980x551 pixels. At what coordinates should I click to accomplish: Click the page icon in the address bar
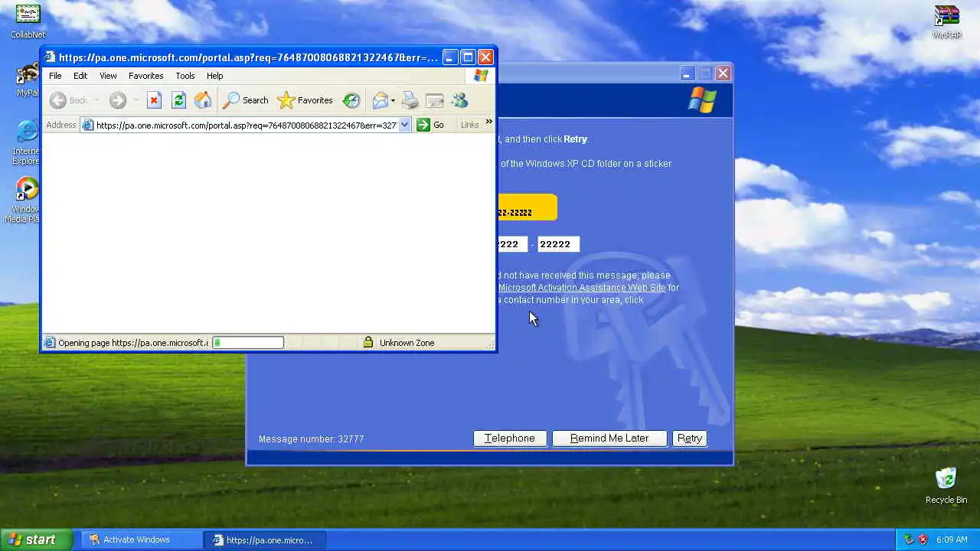(88, 125)
